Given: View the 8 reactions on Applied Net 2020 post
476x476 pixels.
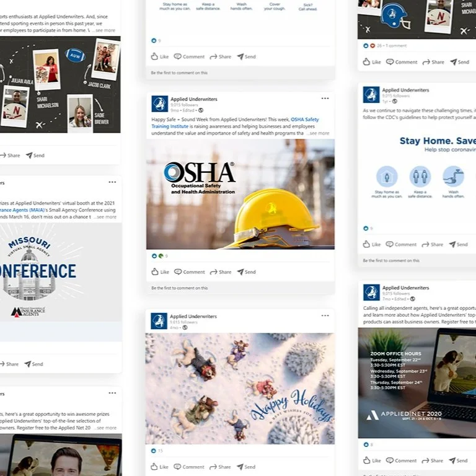Looking at the screenshot, I should point(368,445).
